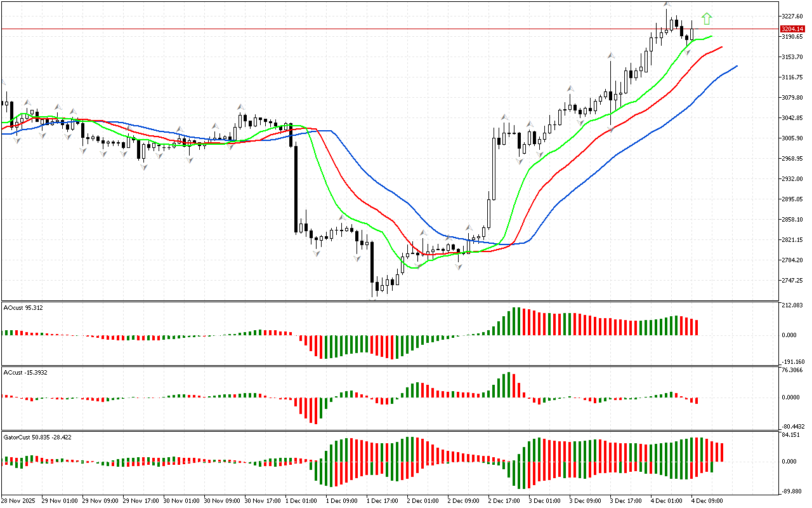Click the up fractal above the 3 Dec 17:00 wick
The height and width of the screenshot is (508, 812).
611,57
